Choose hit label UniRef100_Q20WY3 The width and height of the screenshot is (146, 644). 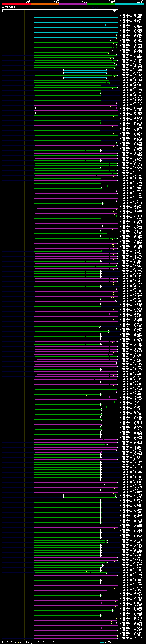(131, 371)
